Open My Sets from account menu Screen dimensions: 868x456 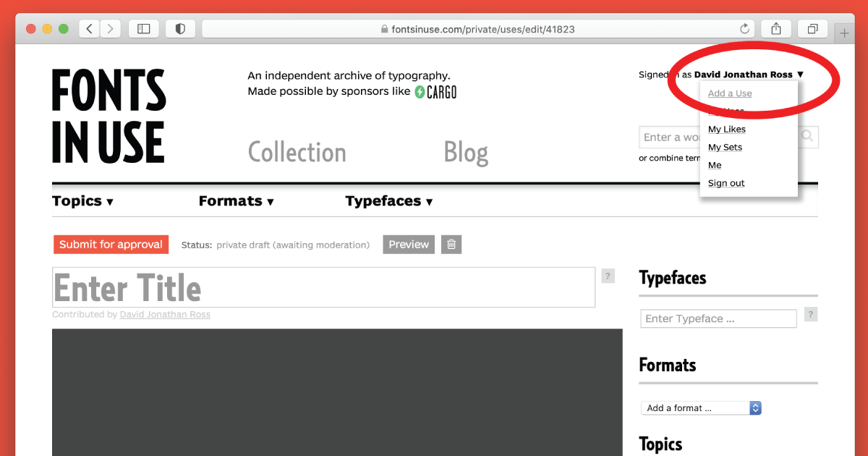[725, 147]
